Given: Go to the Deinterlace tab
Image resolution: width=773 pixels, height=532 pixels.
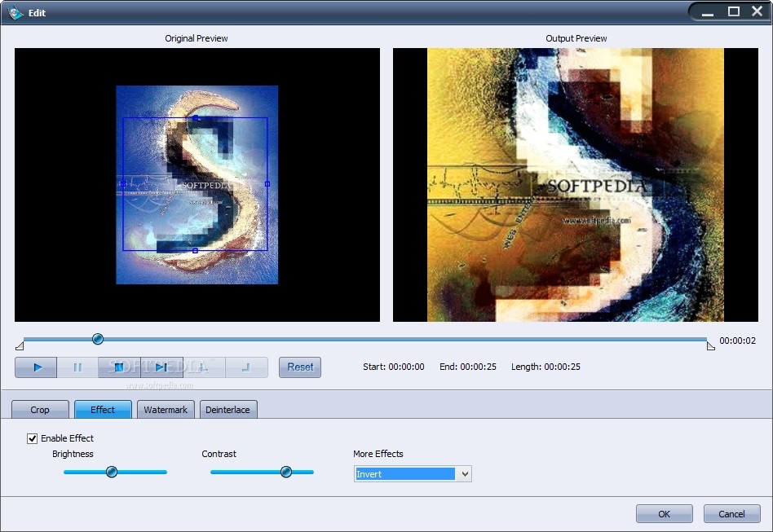Looking at the screenshot, I should (x=228, y=410).
